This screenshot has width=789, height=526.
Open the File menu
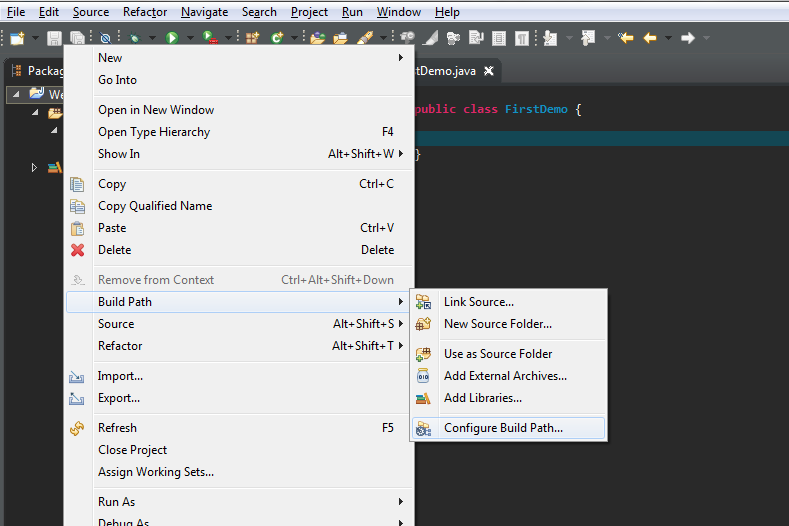tap(16, 12)
